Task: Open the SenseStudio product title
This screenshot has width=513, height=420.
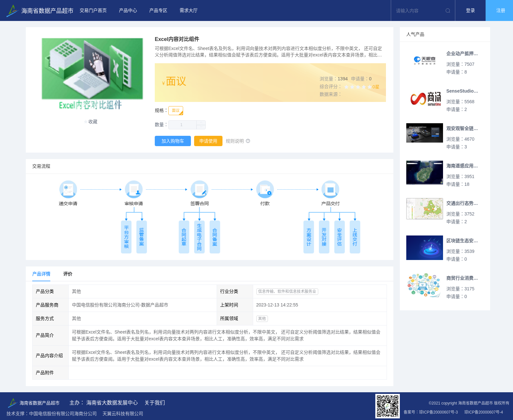Action: tap(462, 91)
